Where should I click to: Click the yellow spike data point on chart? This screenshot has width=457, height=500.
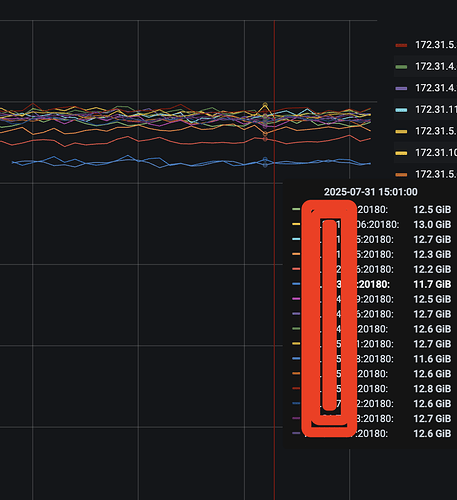(265, 105)
